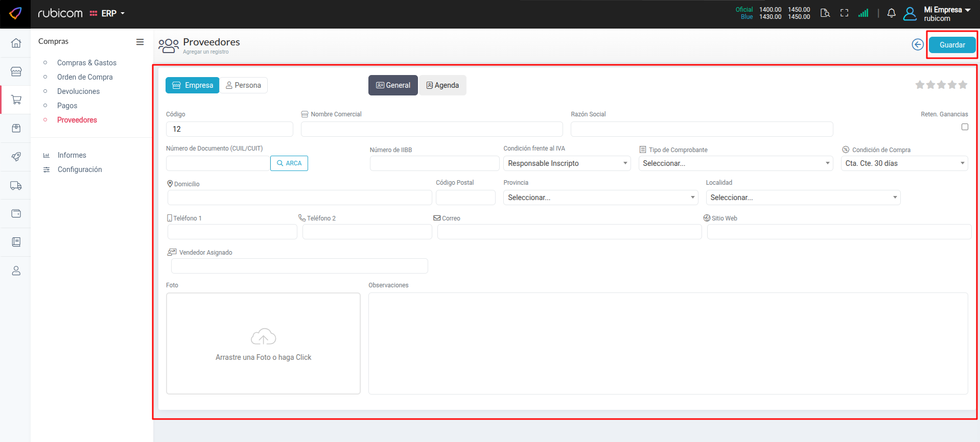Set rating to five stars
Screen dimensions: 980x442
tap(963, 85)
